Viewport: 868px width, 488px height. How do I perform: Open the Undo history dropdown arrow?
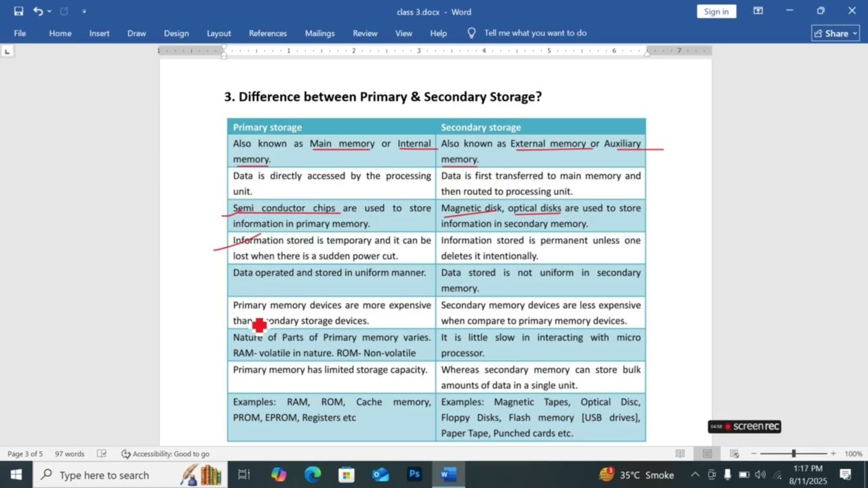point(50,12)
